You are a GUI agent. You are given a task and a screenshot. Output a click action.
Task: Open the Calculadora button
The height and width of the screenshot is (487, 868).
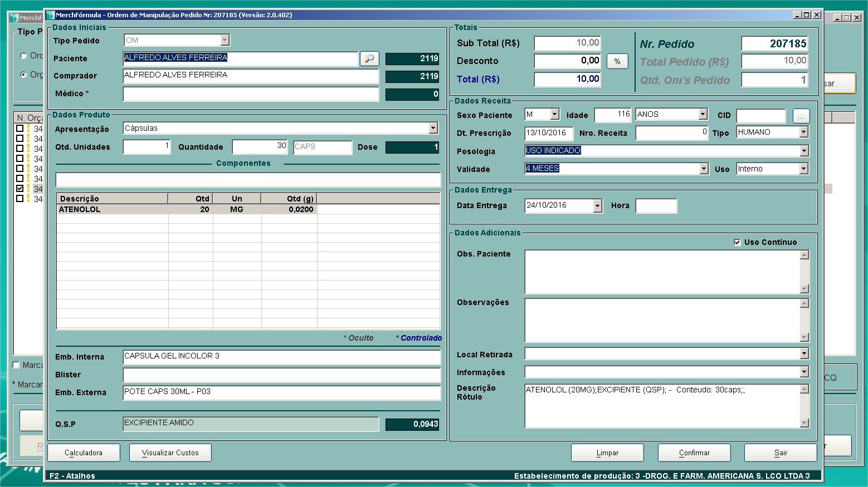[x=84, y=452]
